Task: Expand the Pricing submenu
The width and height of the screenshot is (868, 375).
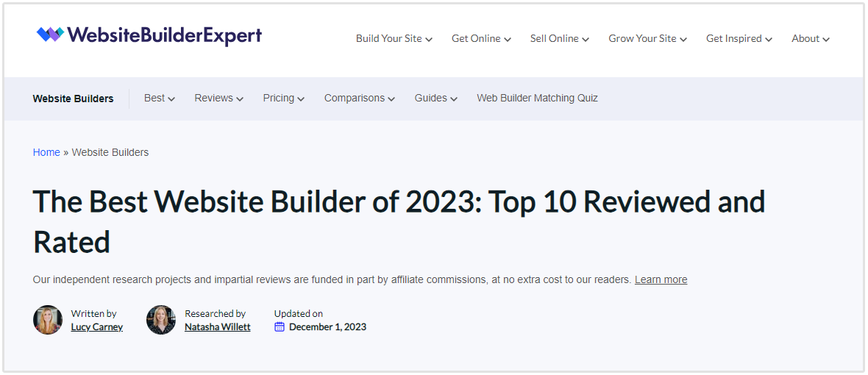Action: 283,98
